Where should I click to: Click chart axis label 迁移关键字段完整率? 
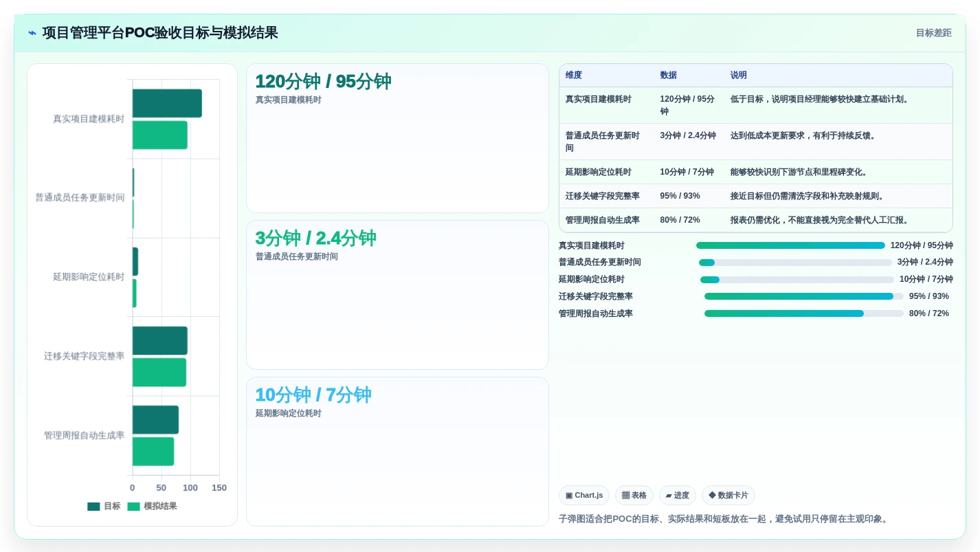85,356
